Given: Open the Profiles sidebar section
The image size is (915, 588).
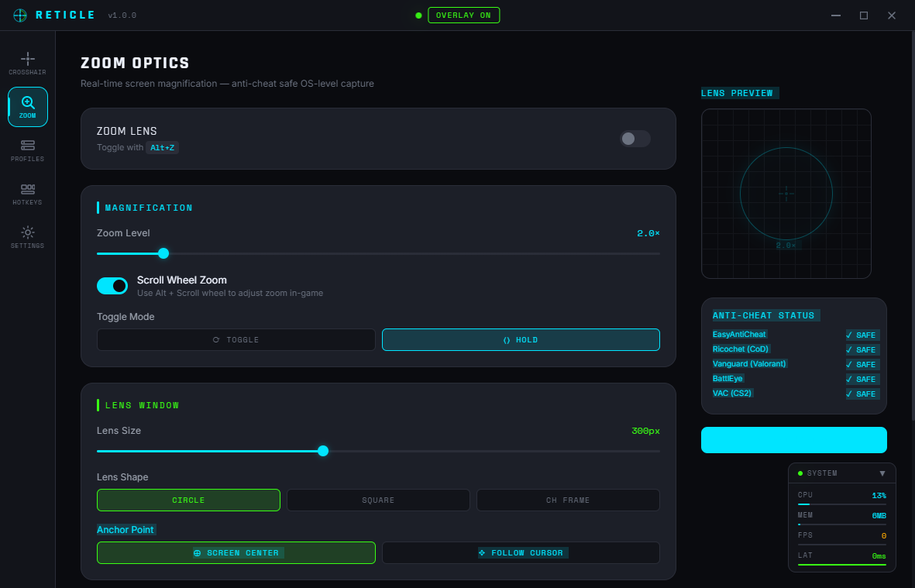Looking at the screenshot, I should [x=27, y=150].
